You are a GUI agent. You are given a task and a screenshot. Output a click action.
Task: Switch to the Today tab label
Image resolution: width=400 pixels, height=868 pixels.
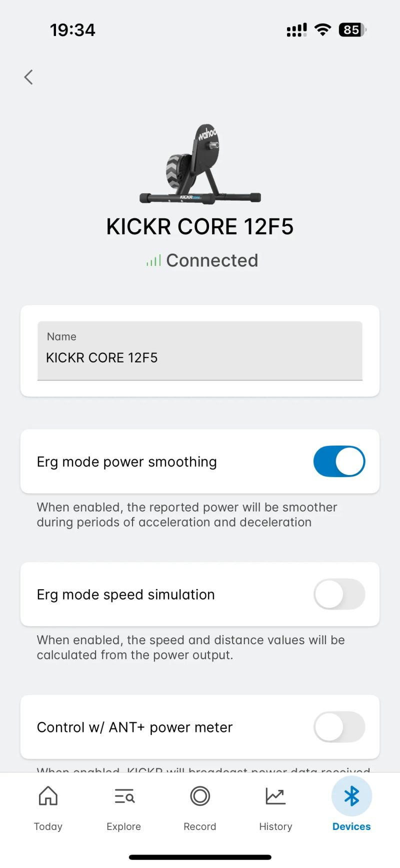[48, 826]
